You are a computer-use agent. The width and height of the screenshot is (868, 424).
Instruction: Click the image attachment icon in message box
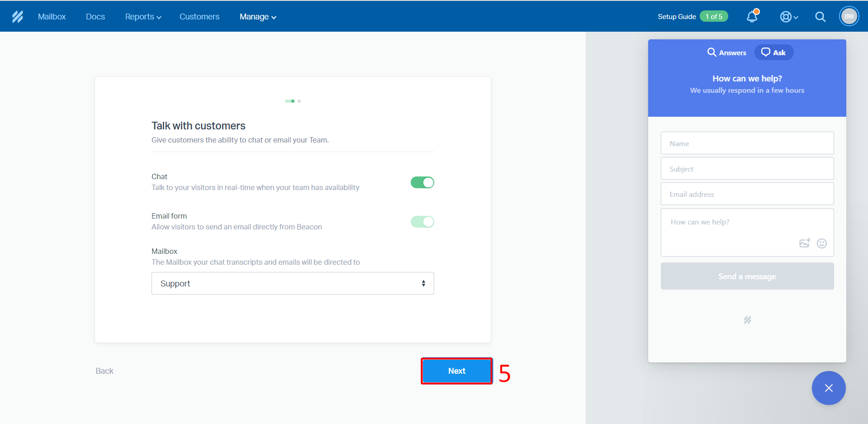point(804,243)
